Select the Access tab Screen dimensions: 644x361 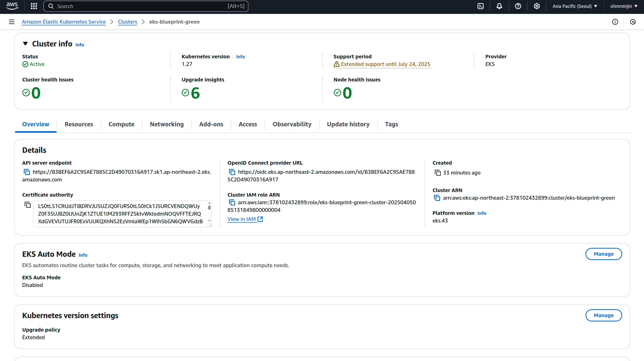(x=248, y=124)
